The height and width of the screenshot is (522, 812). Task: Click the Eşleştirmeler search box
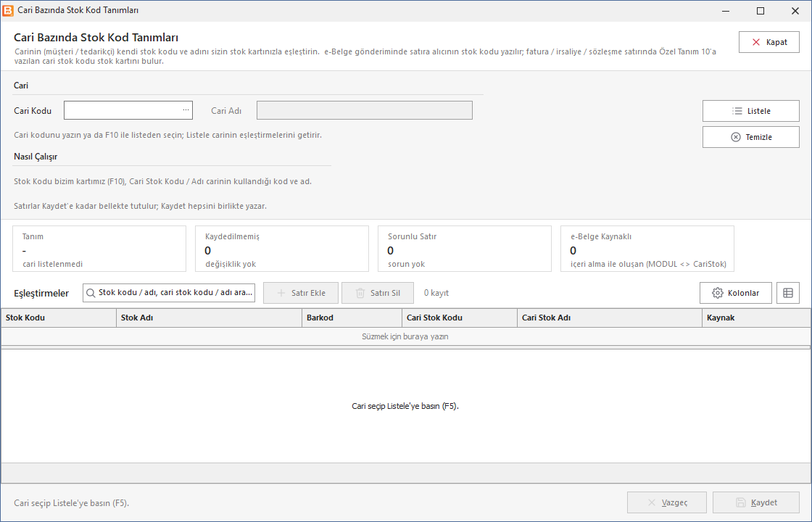[x=169, y=293]
